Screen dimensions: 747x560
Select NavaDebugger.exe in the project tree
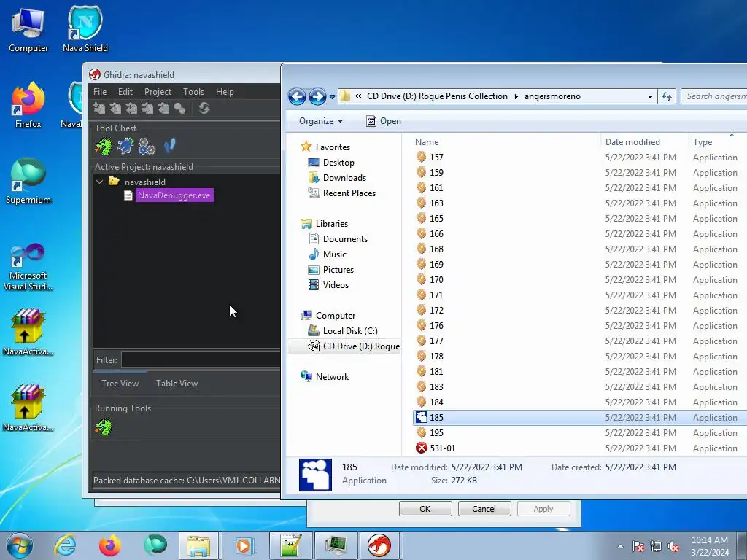tap(174, 195)
